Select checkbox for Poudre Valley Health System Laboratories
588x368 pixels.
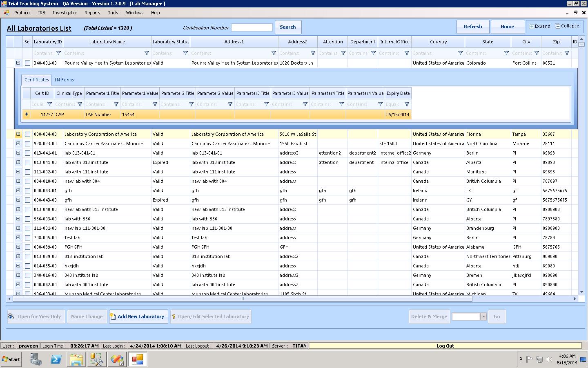click(x=27, y=63)
